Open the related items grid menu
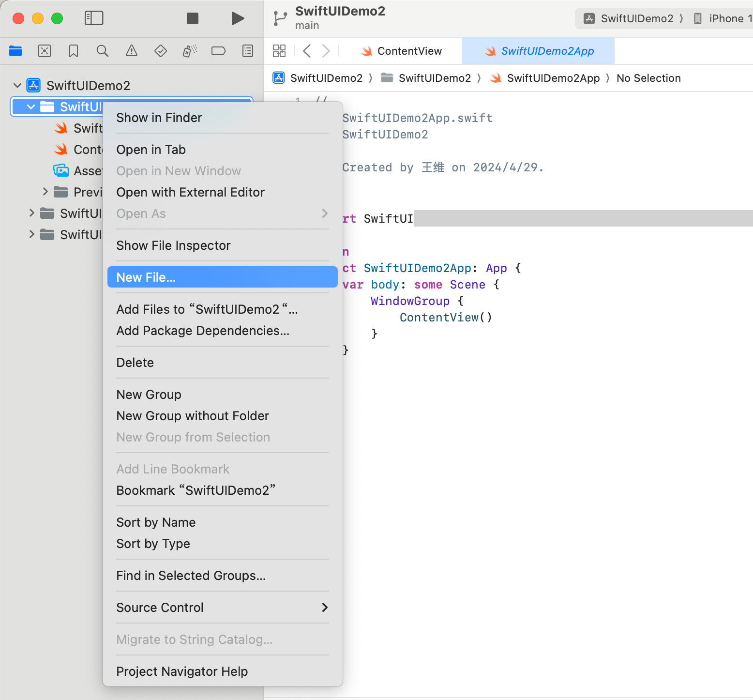The height and width of the screenshot is (700, 753). coord(279,51)
